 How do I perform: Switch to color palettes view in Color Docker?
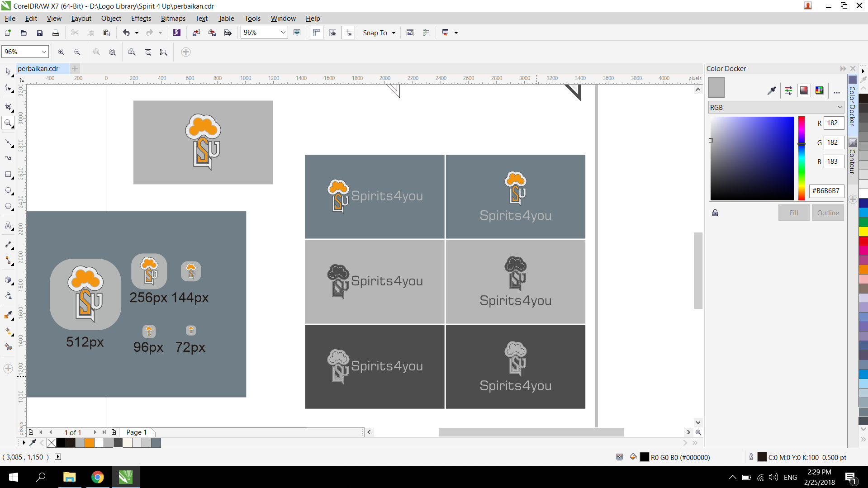click(819, 90)
